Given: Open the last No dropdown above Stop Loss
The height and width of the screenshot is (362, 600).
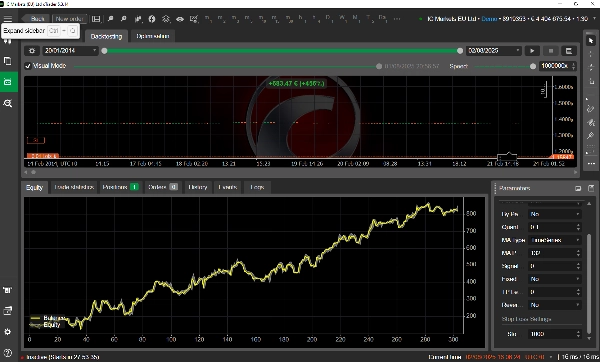Looking at the screenshot, I should tap(555, 305).
